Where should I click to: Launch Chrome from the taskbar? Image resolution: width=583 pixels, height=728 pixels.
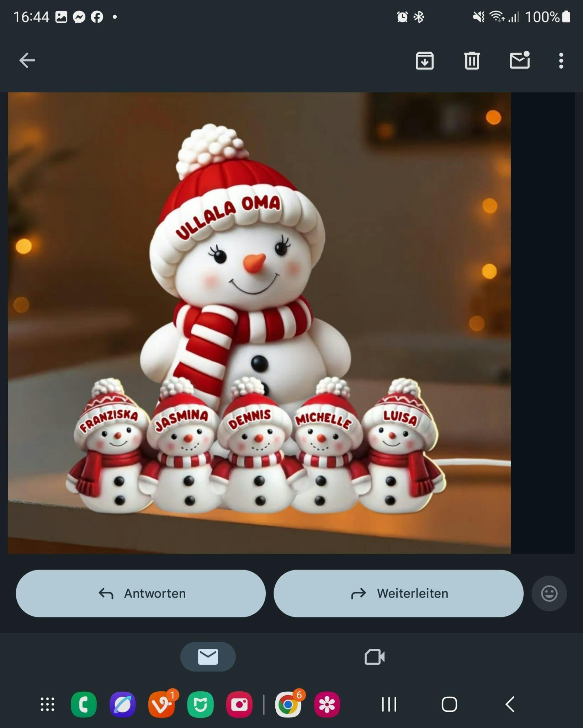click(288, 704)
